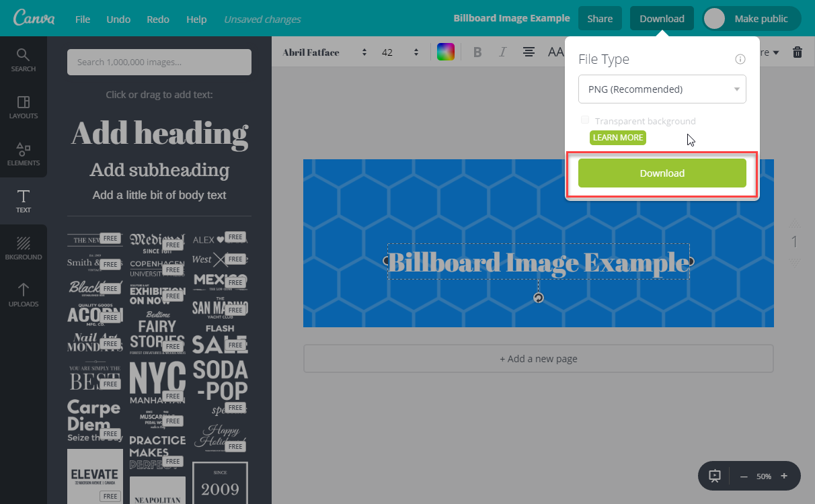Expand the PNG file type dropdown

pos(662,89)
